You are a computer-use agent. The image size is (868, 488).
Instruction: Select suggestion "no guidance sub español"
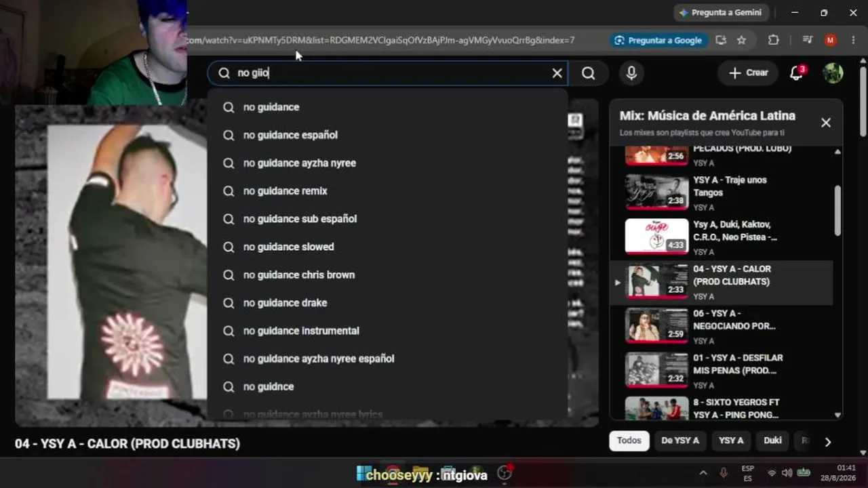click(388, 219)
